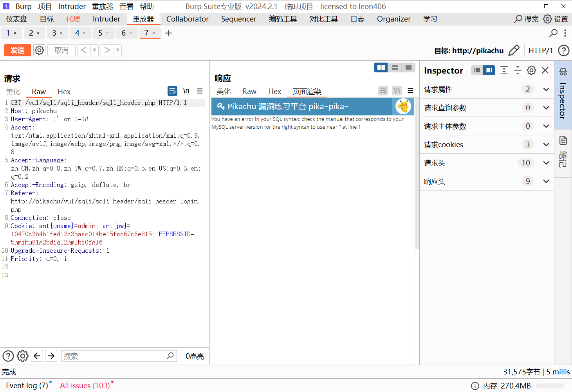Open the 代理 Proxy main tab
Viewport: 572px width, 392px height.
[73, 19]
